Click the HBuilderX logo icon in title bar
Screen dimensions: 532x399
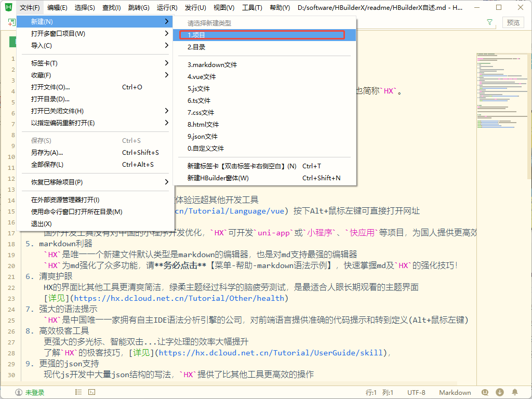(8, 7)
